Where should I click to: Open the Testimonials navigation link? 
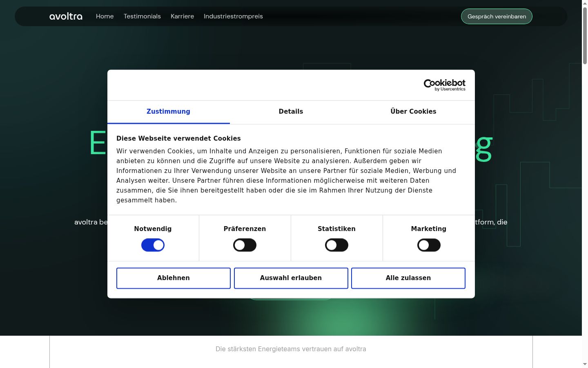pos(142,16)
